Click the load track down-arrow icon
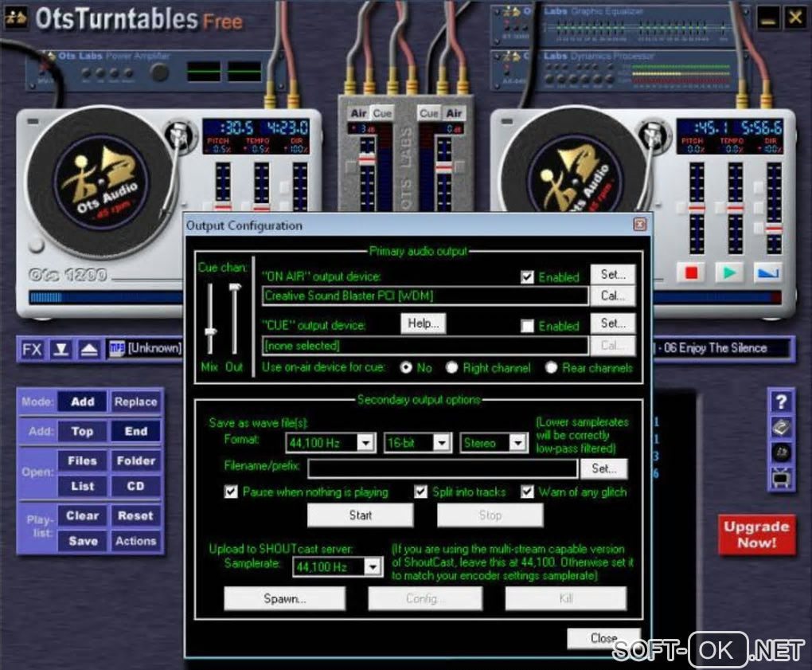This screenshot has height=670, width=812. tap(61, 350)
